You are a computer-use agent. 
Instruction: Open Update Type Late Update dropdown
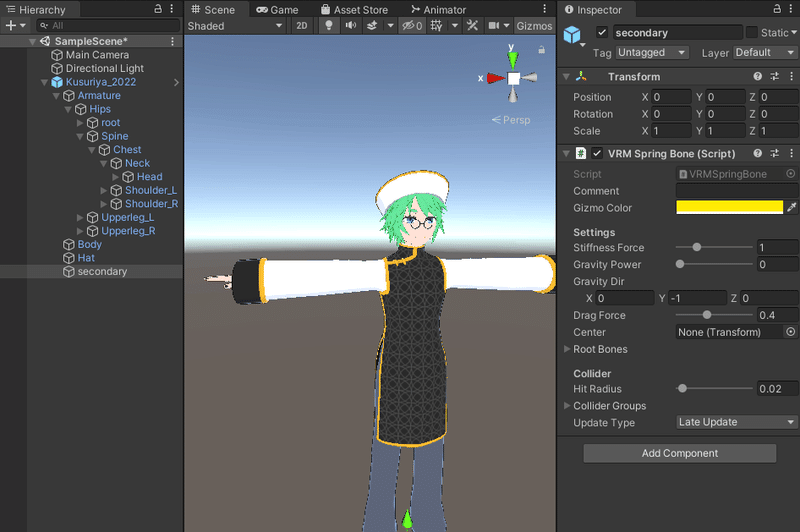click(x=737, y=422)
